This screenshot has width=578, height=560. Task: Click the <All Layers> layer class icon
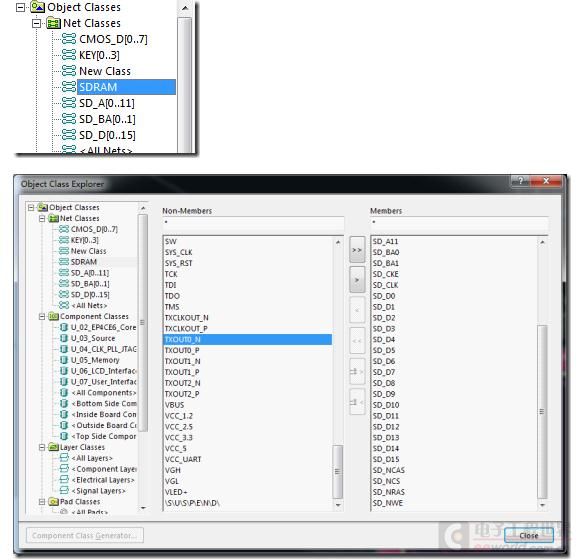coord(64,458)
